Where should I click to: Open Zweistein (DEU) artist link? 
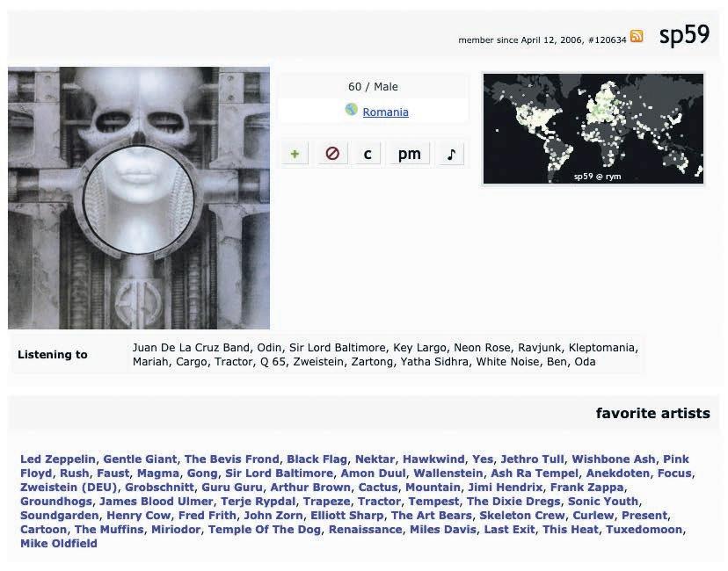click(x=69, y=488)
